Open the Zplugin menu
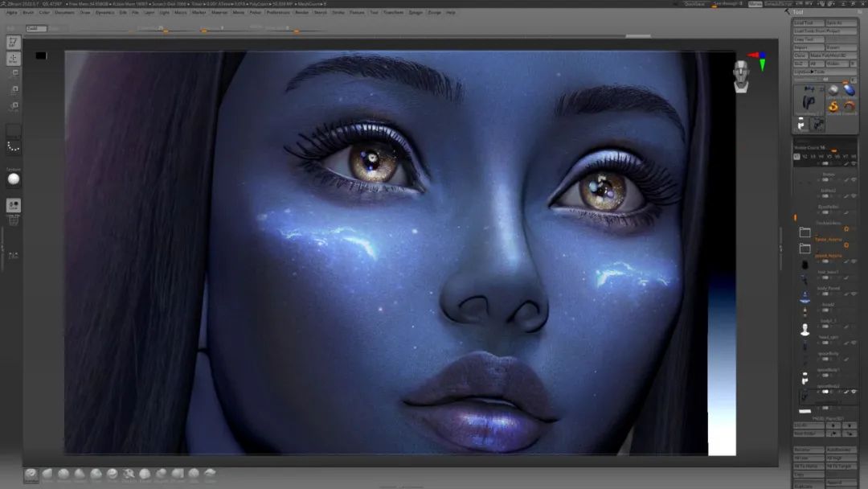This screenshot has height=489, width=868. 416,12
